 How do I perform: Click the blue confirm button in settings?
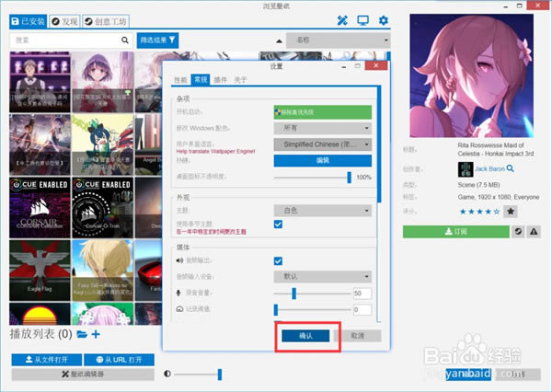[x=305, y=336]
